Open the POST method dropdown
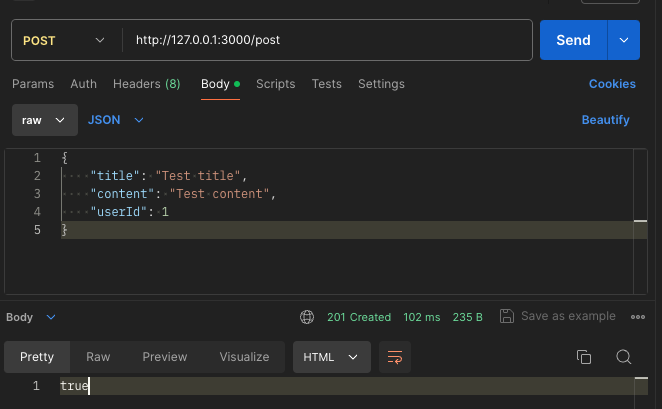The image size is (662, 409). pos(64,41)
